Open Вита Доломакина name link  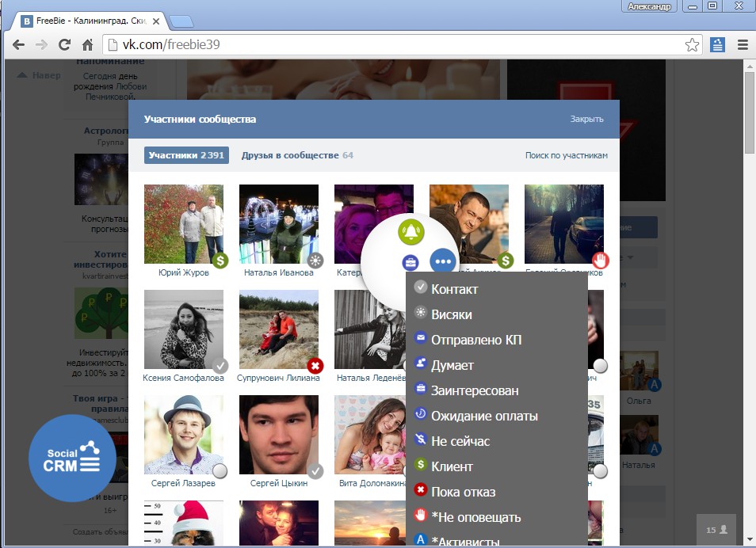tap(372, 483)
